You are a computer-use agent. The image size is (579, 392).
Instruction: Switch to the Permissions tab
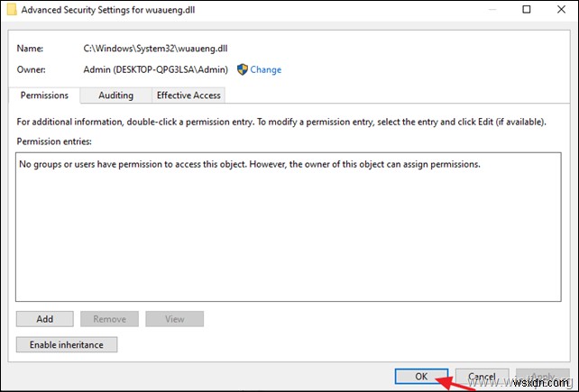coord(44,96)
